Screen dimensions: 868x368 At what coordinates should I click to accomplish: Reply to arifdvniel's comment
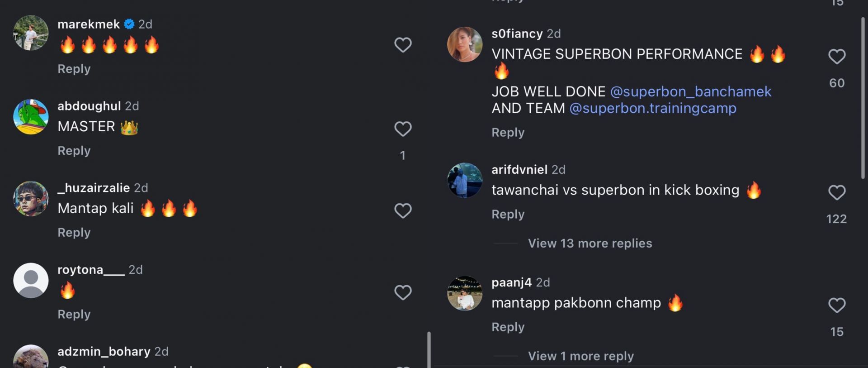pyautogui.click(x=508, y=214)
